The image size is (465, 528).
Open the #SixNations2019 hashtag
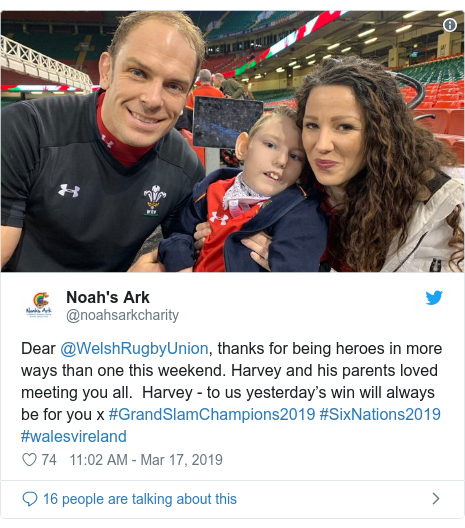(380, 414)
